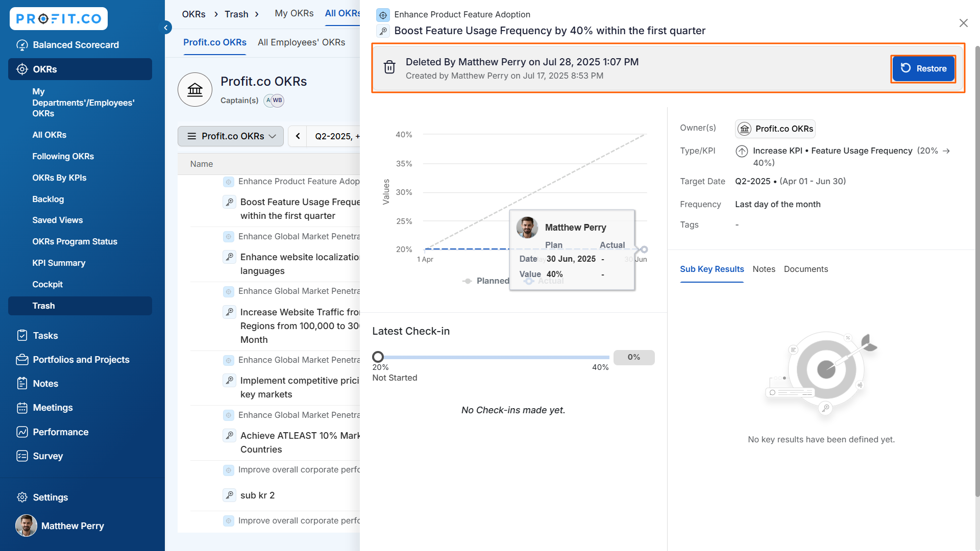Open the Cockpit page

pos(47,284)
